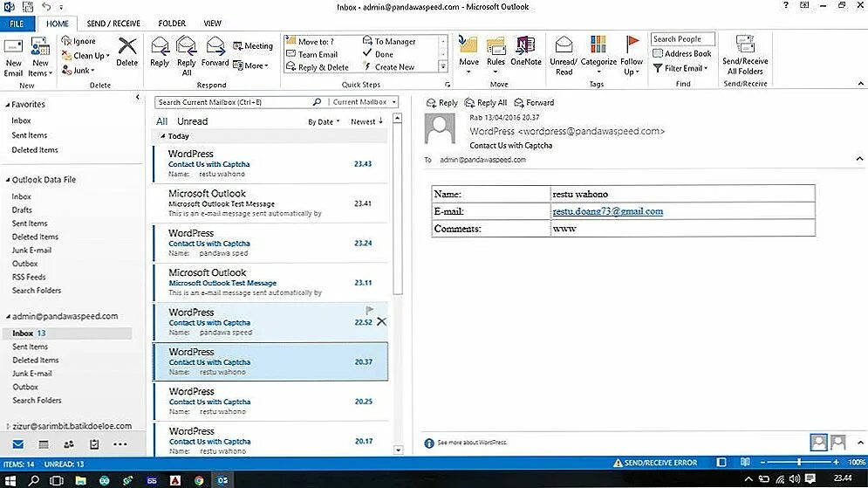Create a New Email
Screen dimensions: 868x488
[13, 58]
